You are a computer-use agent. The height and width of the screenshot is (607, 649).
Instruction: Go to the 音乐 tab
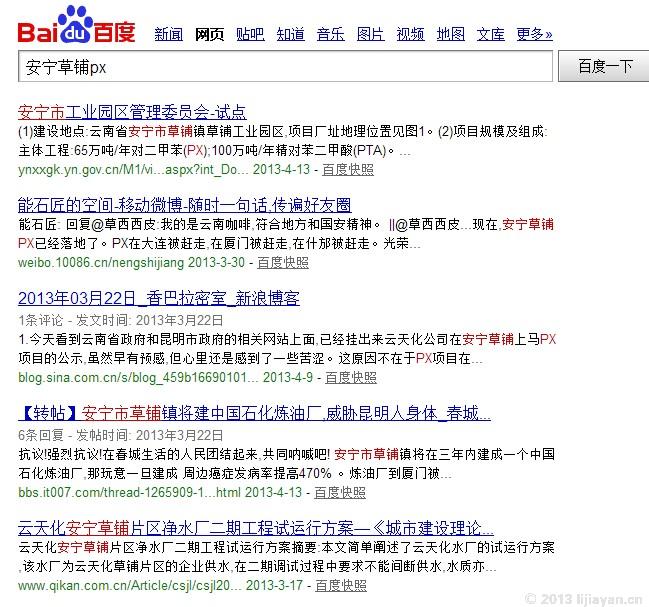pos(330,34)
